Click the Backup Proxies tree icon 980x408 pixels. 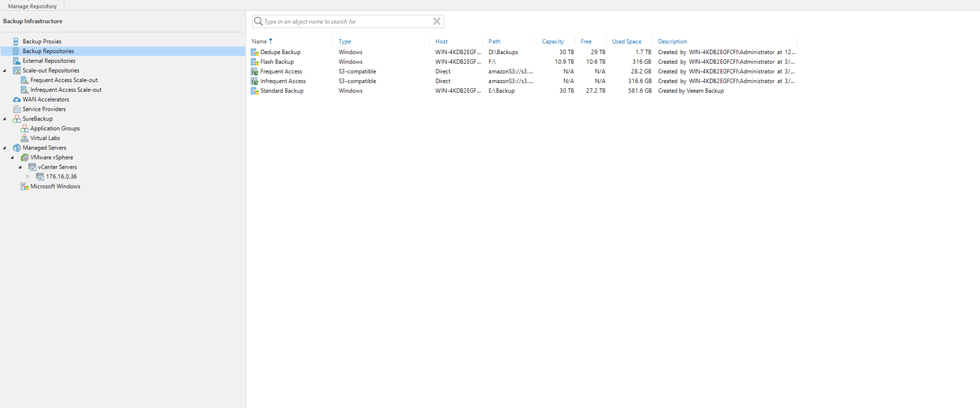[16, 41]
